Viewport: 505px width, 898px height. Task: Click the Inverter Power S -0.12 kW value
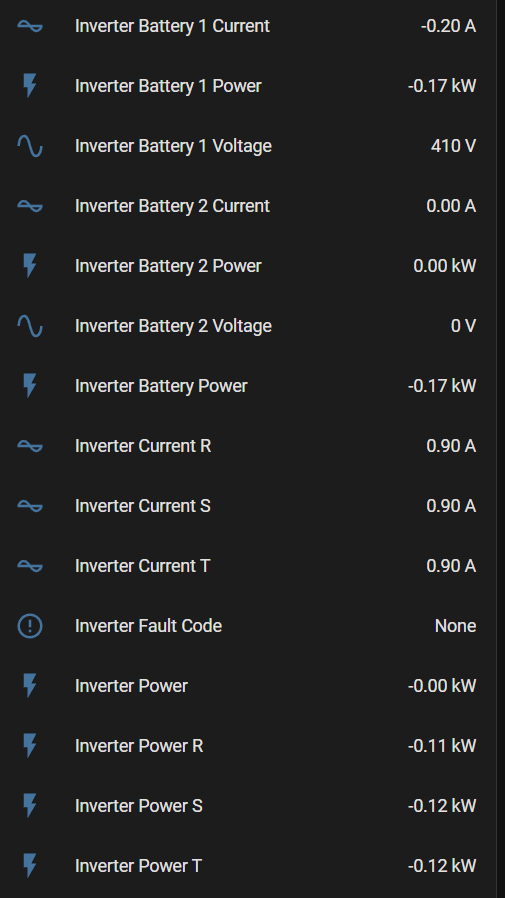click(x=442, y=806)
